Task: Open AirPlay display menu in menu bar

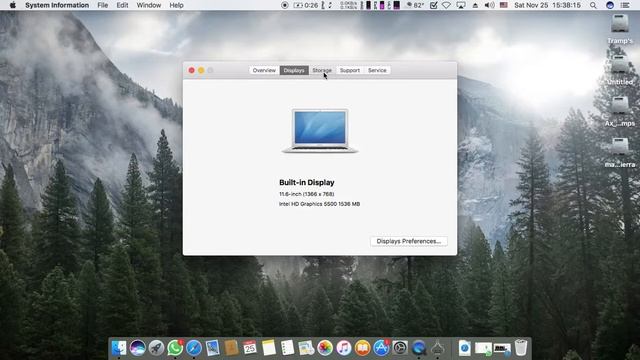Action: click(461, 5)
